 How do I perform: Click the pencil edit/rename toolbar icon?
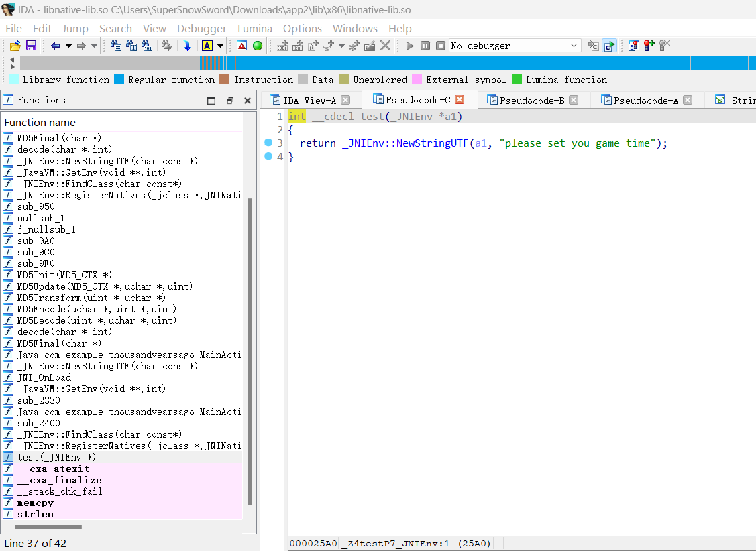pos(370,46)
